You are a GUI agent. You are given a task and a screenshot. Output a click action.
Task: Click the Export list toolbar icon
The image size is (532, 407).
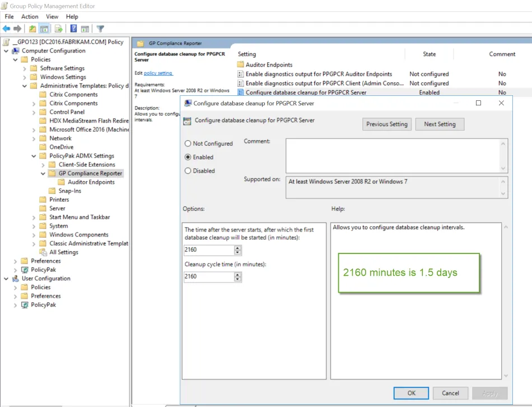(x=59, y=29)
